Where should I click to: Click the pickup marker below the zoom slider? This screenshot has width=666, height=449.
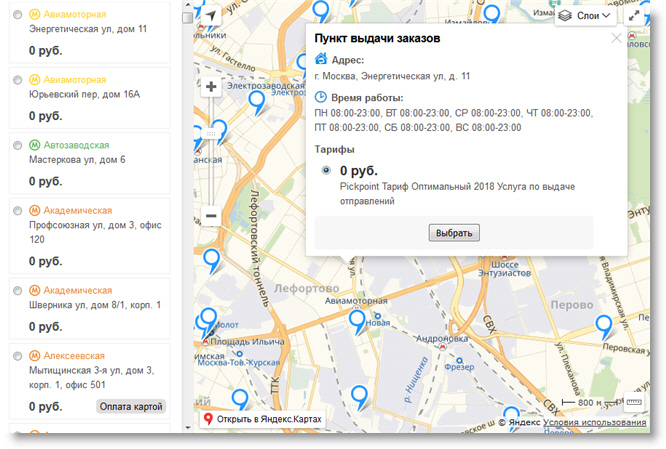pyautogui.click(x=211, y=260)
